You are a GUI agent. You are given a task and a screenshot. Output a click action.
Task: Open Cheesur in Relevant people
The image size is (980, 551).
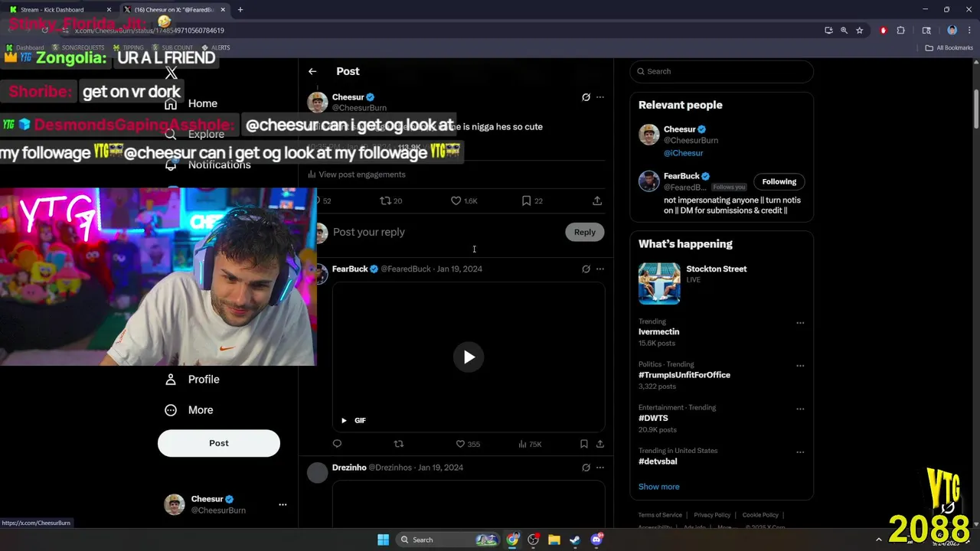679,129
